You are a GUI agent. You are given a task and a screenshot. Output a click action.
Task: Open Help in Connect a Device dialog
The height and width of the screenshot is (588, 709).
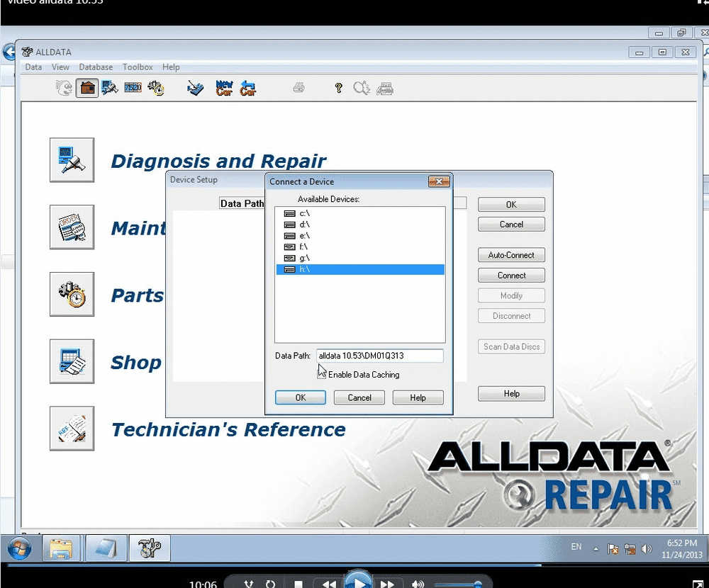click(418, 397)
